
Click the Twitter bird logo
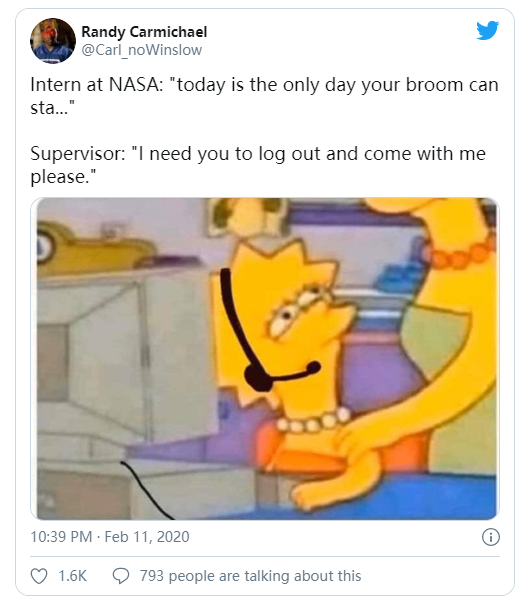point(487,30)
